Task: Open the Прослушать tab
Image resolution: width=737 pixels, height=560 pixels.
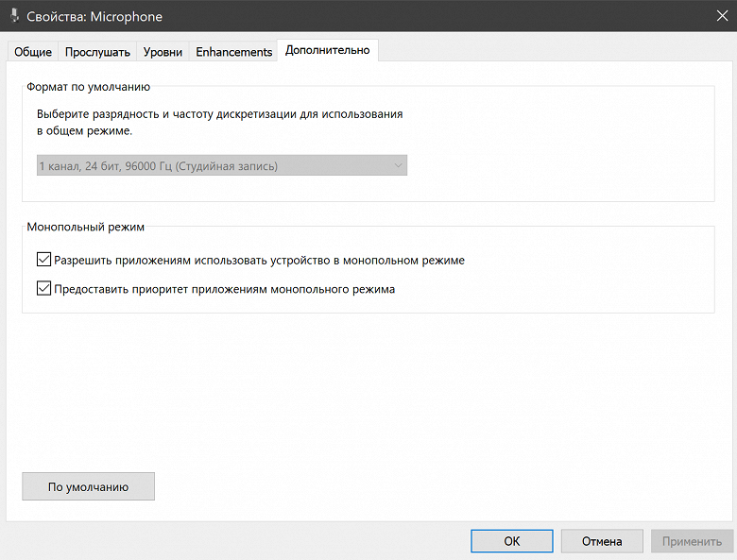Action: tap(97, 52)
